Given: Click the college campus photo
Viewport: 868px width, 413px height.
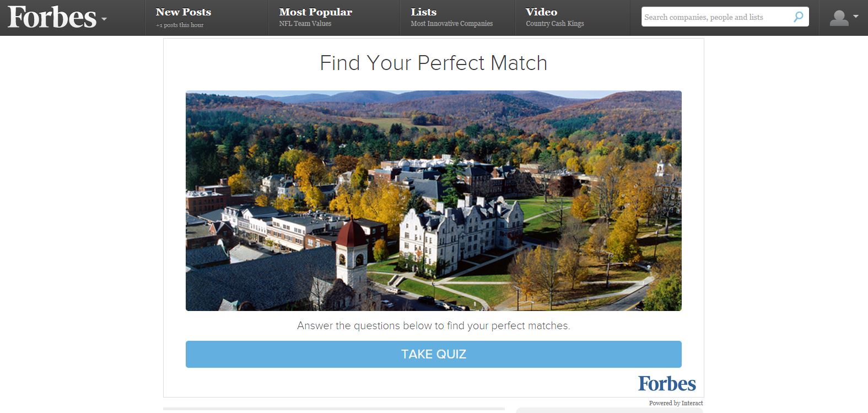Looking at the screenshot, I should tap(434, 201).
